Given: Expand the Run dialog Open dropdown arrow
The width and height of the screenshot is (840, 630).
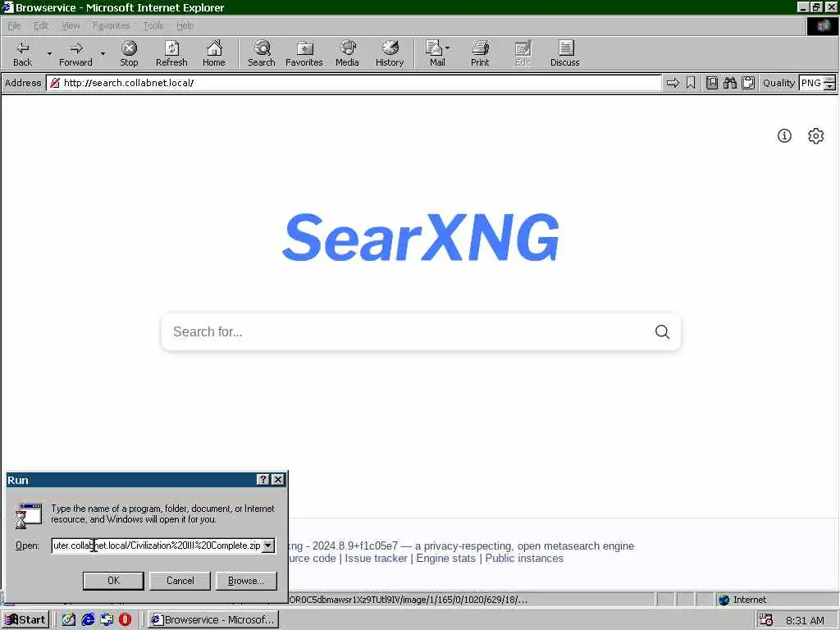Looking at the screenshot, I should [x=268, y=546].
